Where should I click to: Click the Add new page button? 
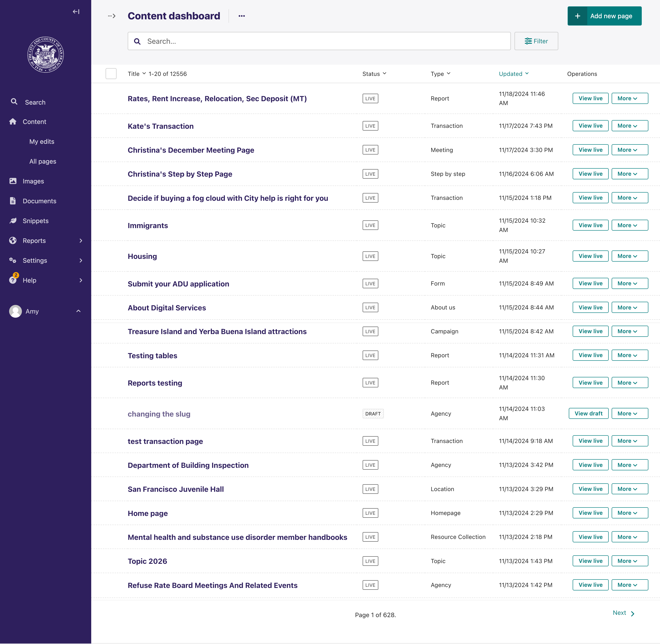point(605,15)
